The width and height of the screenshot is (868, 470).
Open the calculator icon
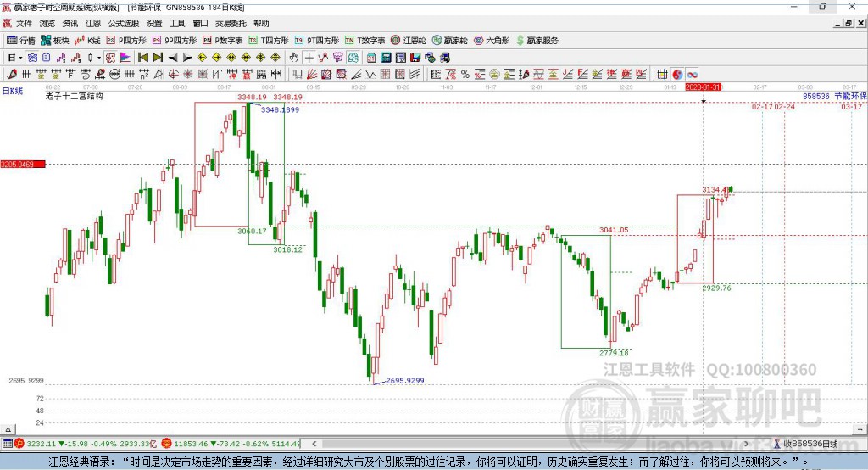(387, 57)
